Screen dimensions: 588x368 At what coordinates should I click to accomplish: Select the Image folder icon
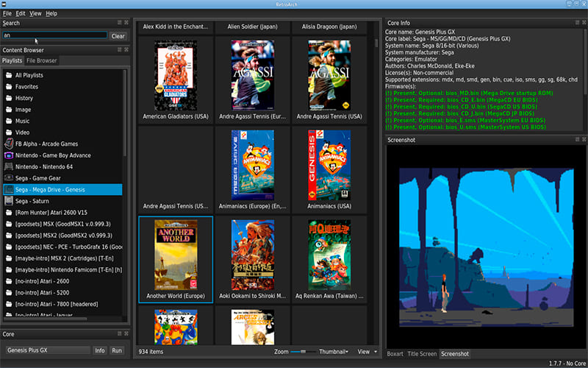(9, 110)
